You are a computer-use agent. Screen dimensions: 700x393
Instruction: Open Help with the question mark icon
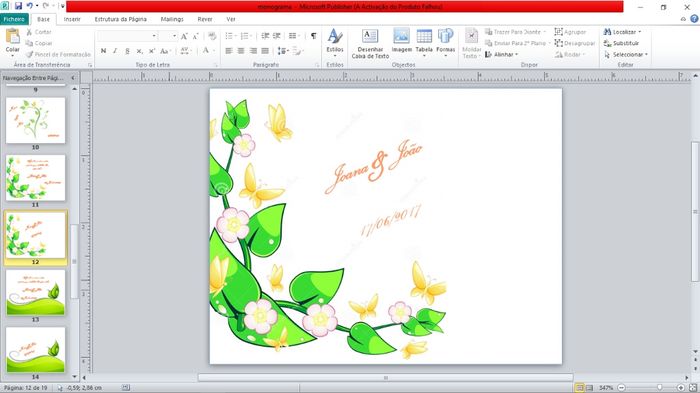(694, 19)
